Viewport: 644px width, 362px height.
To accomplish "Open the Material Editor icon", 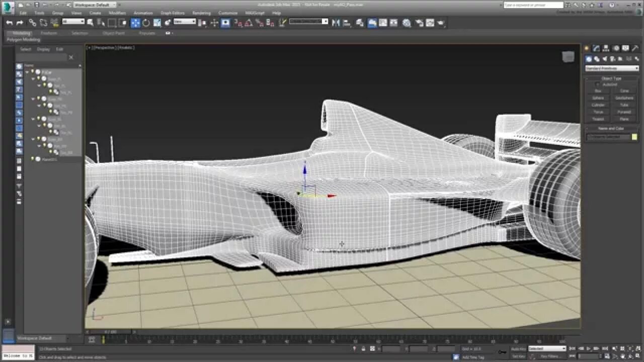I will (x=407, y=23).
